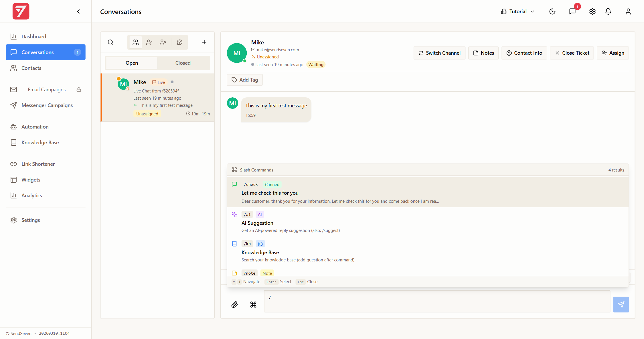644x339 pixels.
Task: Select the /check canned response
Action: [x=428, y=192]
